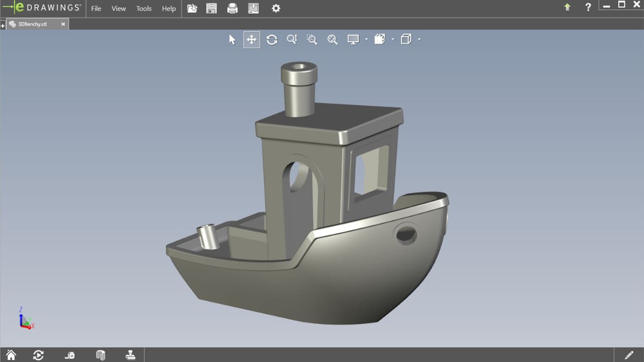644x362 pixels.
Task: Add a new tab with plus button
Action: click(x=3, y=26)
